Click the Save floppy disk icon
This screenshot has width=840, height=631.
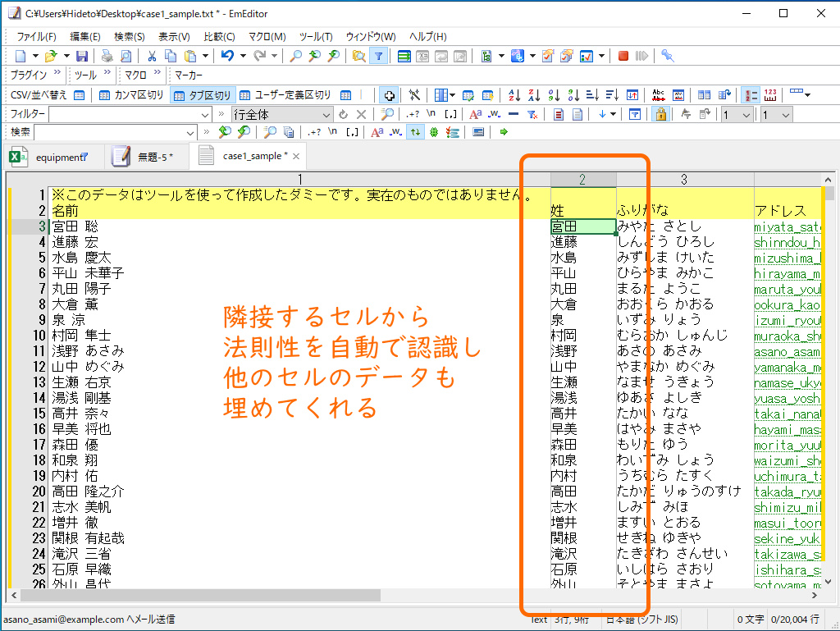(x=82, y=56)
